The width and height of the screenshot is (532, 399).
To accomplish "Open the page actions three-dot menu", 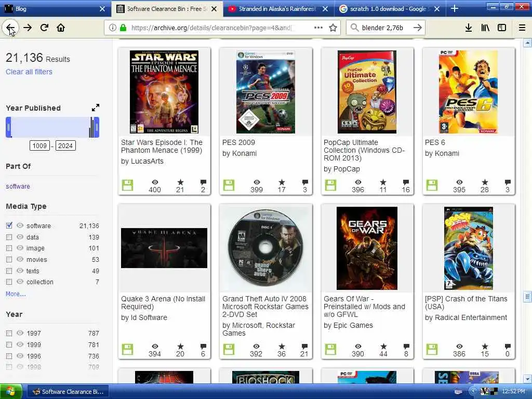I will pyautogui.click(x=318, y=28).
